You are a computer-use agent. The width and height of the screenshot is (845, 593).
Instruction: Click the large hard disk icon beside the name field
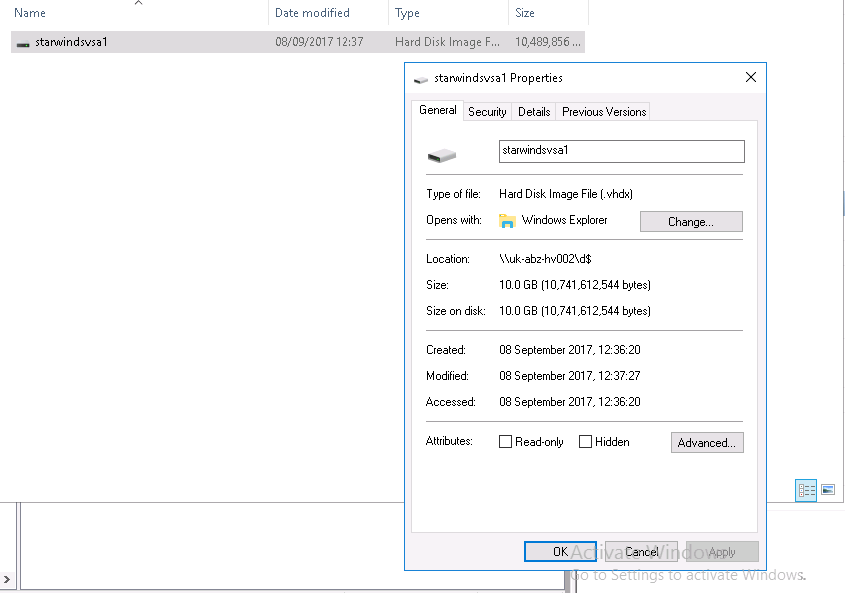[442, 156]
